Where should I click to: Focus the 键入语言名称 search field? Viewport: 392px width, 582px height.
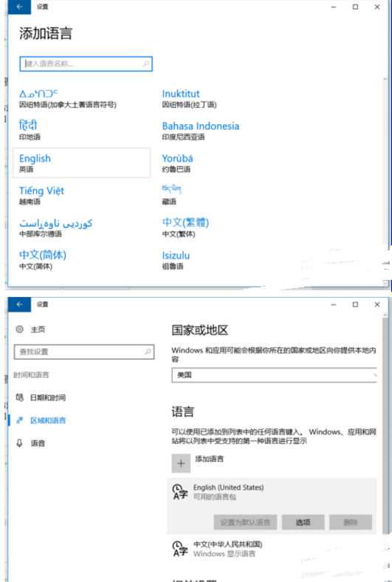pos(86,64)
